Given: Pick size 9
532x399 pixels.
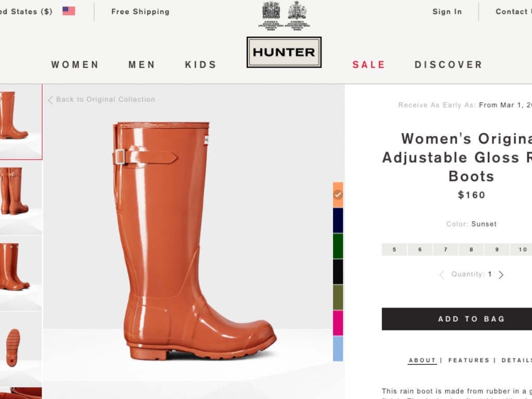Looking at the screenshot, I should (497, 249).
